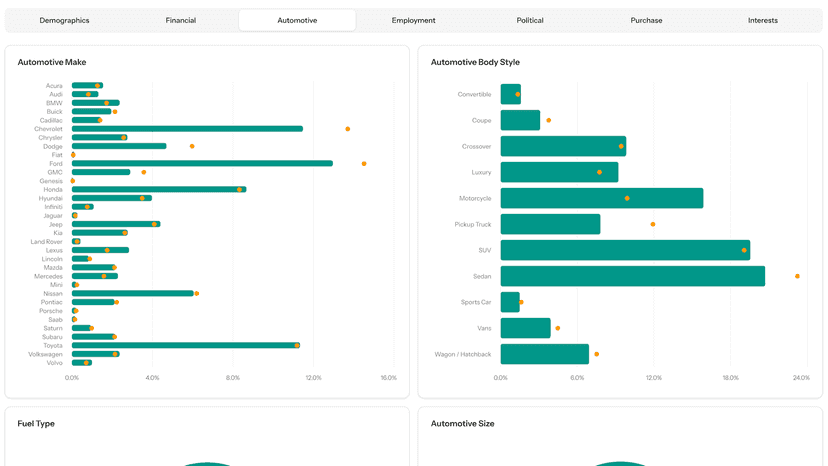828x466 pixels.
Task: Click the Dodge bar in Automotive Make
Action: pos(119,146)
